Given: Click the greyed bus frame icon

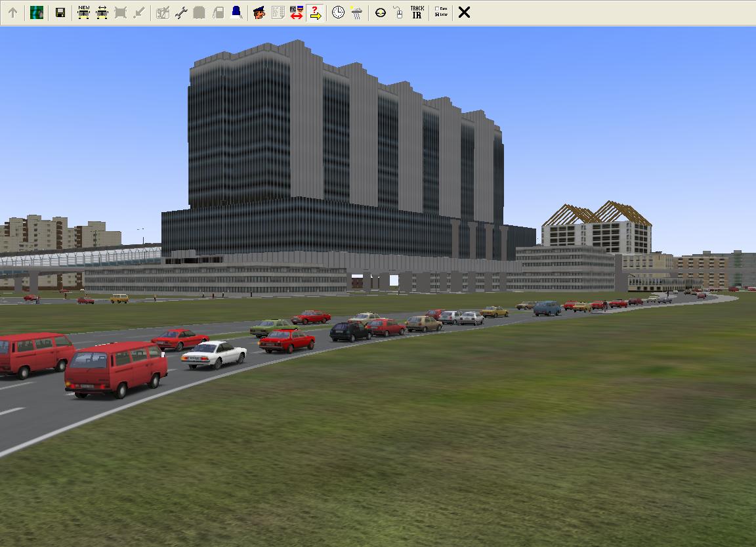Looking at the screenshot, I should click(x=121, y=12).
